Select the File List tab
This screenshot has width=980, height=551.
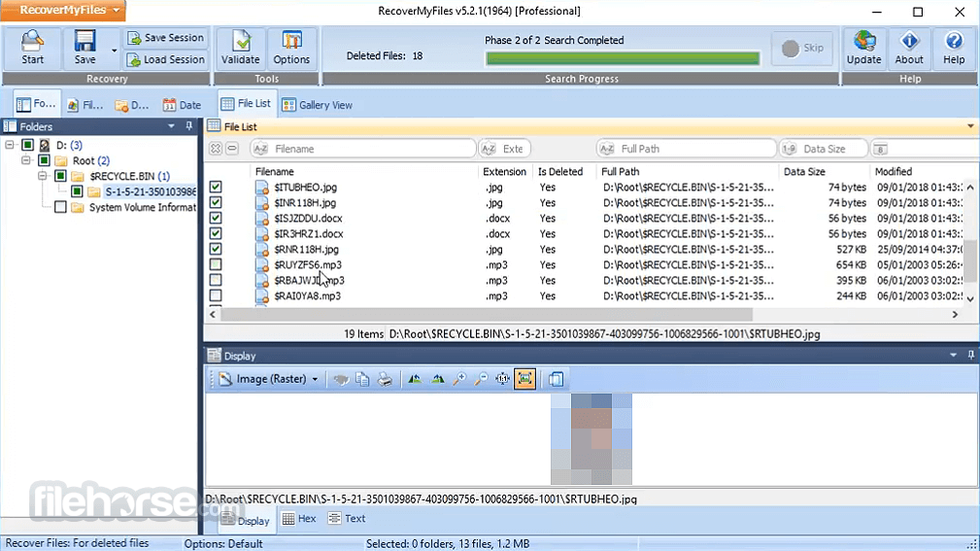pyautogui.click(x=247, y=104)
